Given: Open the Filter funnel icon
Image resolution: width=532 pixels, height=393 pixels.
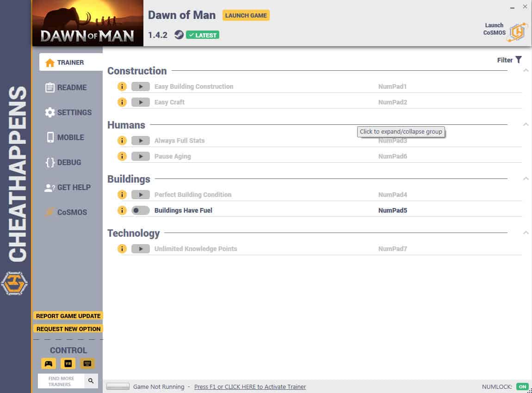Looking at the screenshot, I should click(519, 60).
